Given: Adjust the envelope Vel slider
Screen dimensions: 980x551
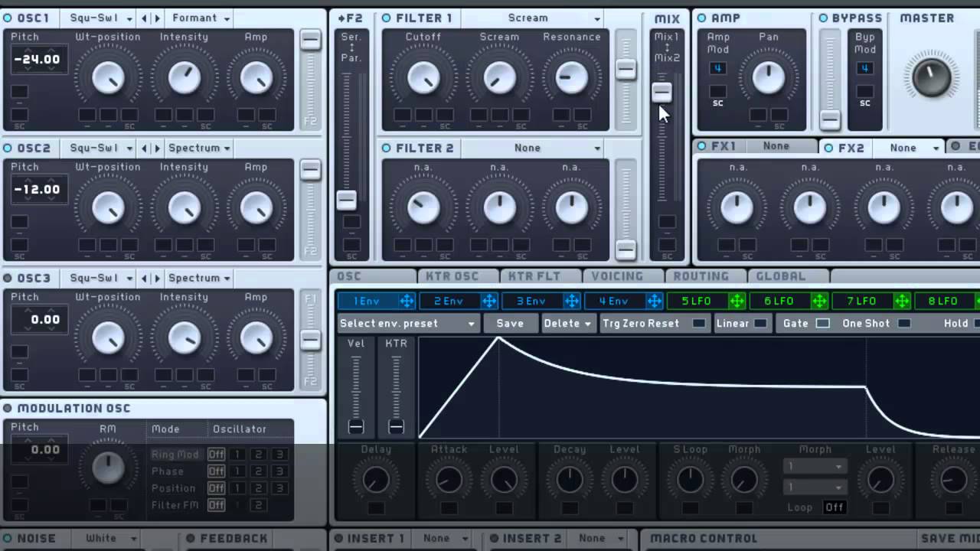Looking at the screenshot, I should (x=356, y=426).
